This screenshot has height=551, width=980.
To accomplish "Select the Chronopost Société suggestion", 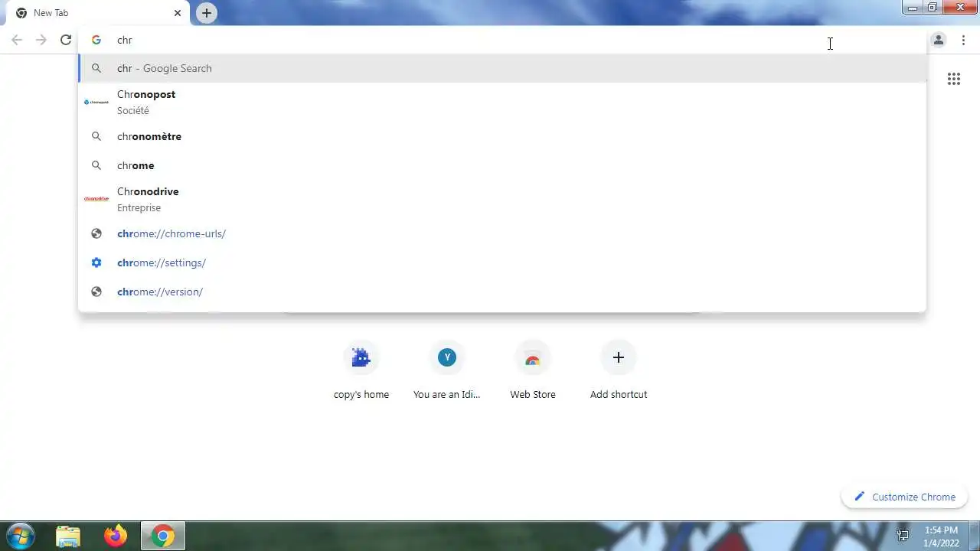I will point(502,102).
